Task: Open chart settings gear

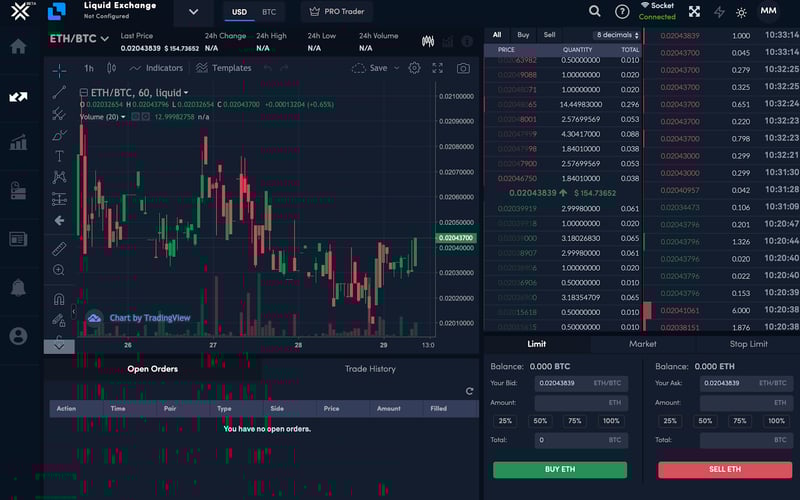Action: [414, 68]
